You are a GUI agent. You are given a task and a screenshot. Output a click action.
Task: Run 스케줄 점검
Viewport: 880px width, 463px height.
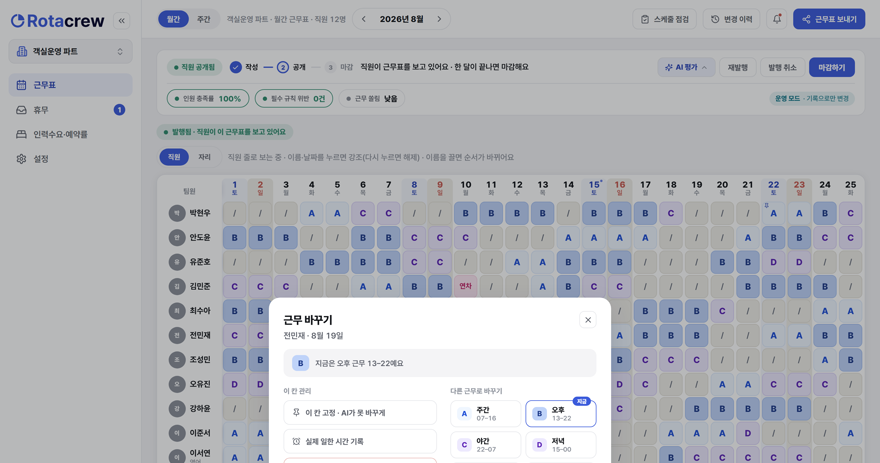point(664,19)
